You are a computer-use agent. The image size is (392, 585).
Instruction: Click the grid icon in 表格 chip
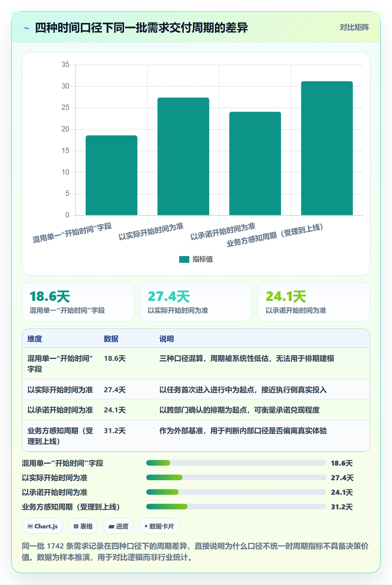[x=76, y=526]
